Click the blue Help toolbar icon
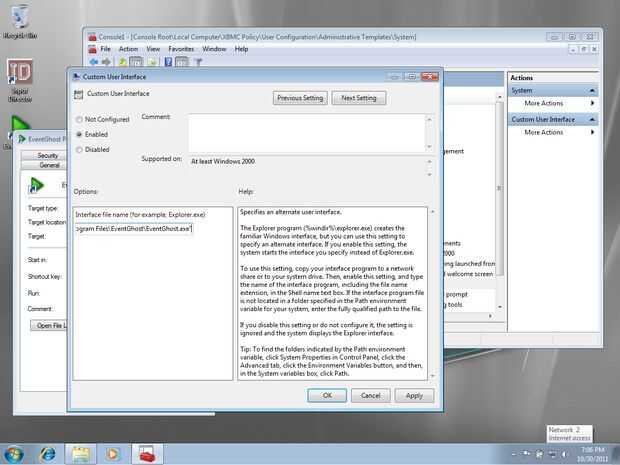Screen dimensions: 620x465 coord(168,62)
